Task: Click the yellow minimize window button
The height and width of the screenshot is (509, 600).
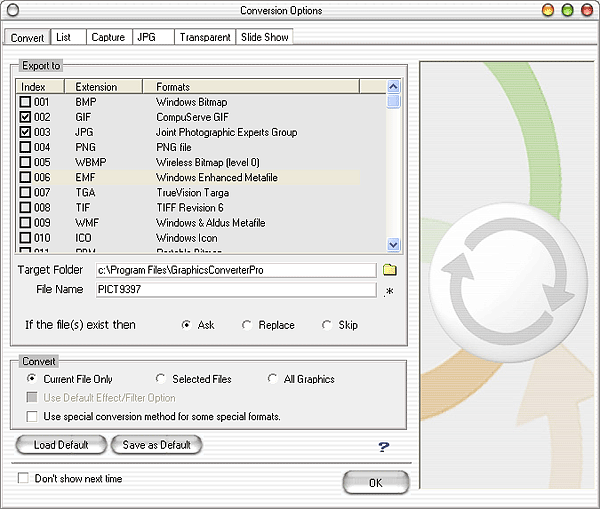Action: [x=548, y=10]
